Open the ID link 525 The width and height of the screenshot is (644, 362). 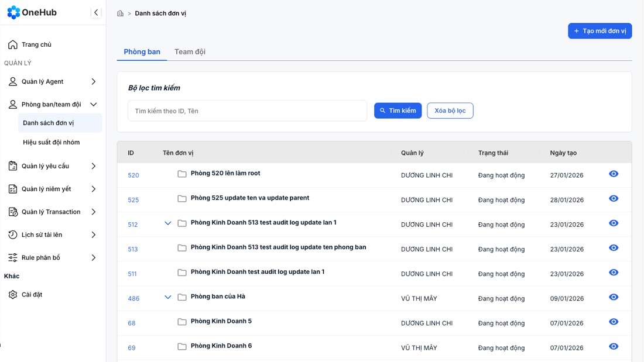point(133,200)
